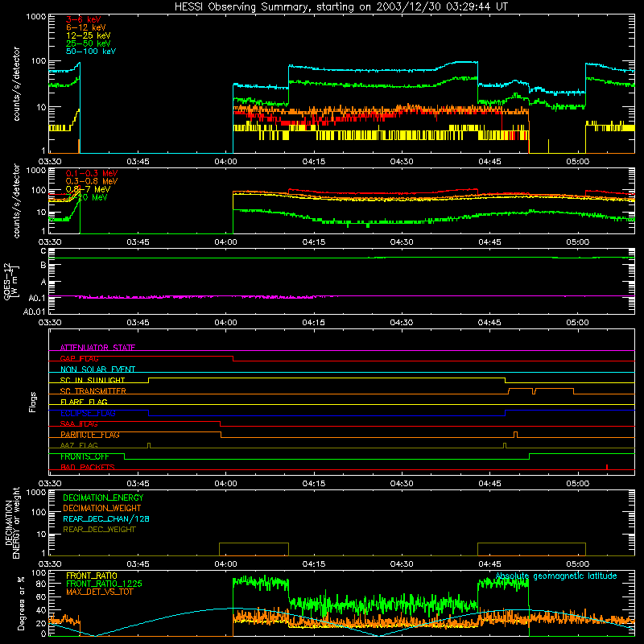Select the DECIMATION_ENERGY legend label
This screenshot has width=644, height=644.
(103, 497)
